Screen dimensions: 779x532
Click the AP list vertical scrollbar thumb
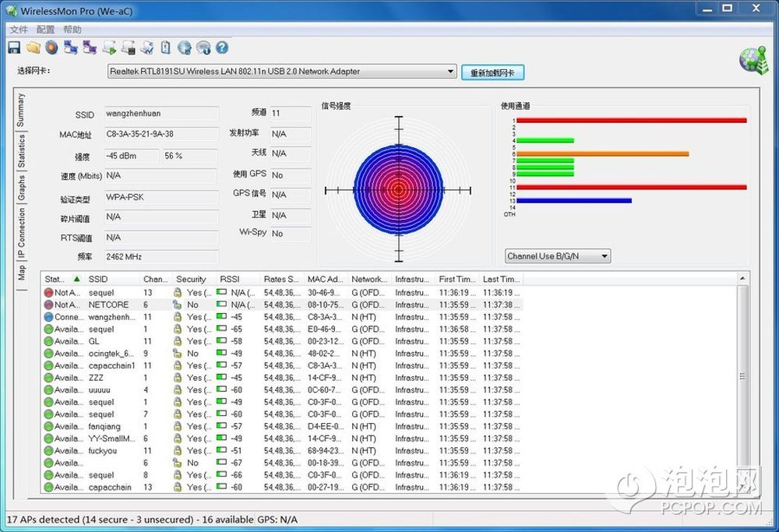[x=742, y=376]
